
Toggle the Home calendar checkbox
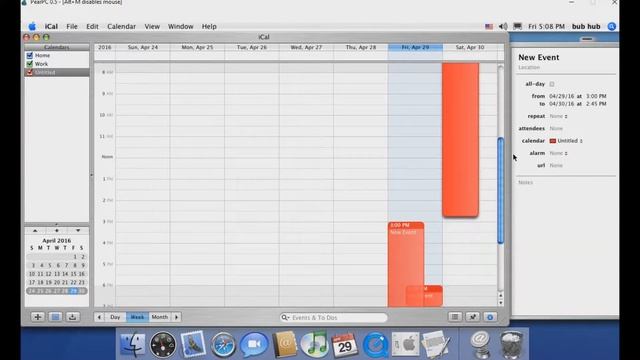click(29, 55)
